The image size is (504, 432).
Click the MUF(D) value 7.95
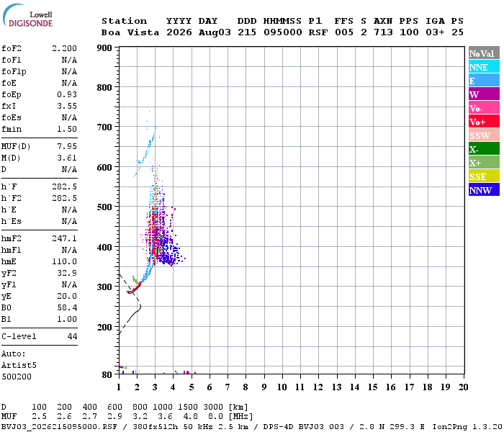click(x=67, y=147)
